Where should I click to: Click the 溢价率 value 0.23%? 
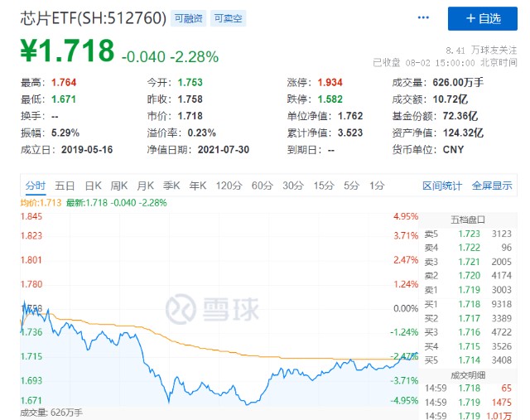(x=202, y=133)
